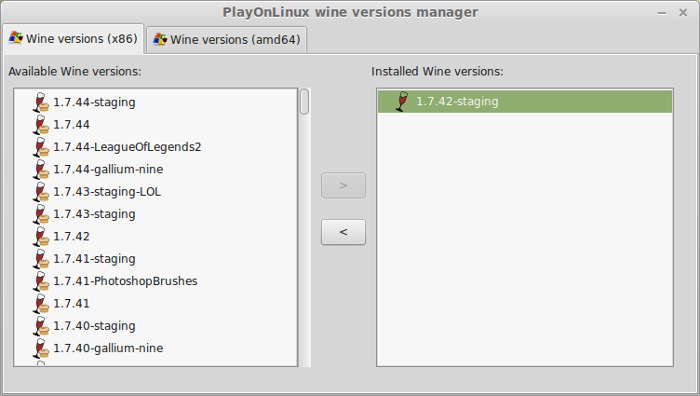Open the Wine versions (amd64) tab
The image size is (700, 396).
pos(226,40)
